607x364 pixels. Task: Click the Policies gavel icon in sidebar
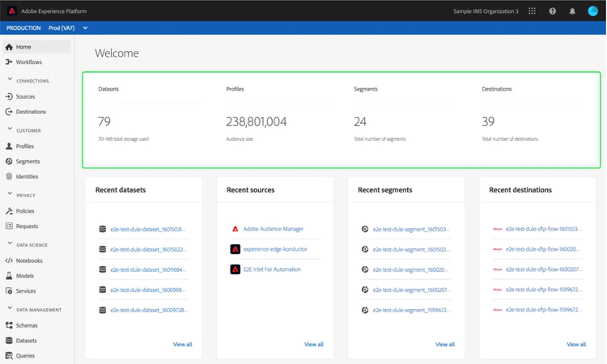click(x=9, y=211)
